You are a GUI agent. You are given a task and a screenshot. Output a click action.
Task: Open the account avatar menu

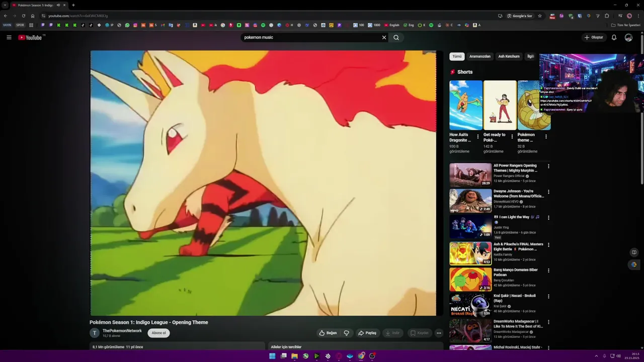[x=628, y=37]
